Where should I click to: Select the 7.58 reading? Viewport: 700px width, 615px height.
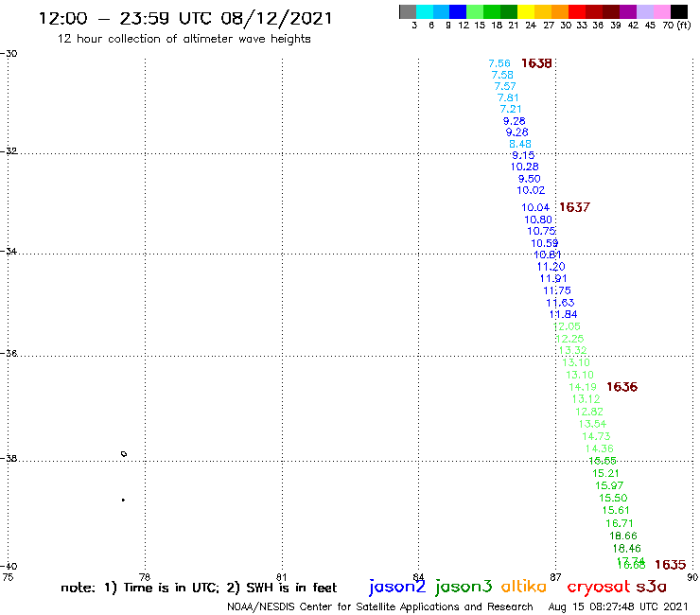pyautogui.click(x=502, y=75)
